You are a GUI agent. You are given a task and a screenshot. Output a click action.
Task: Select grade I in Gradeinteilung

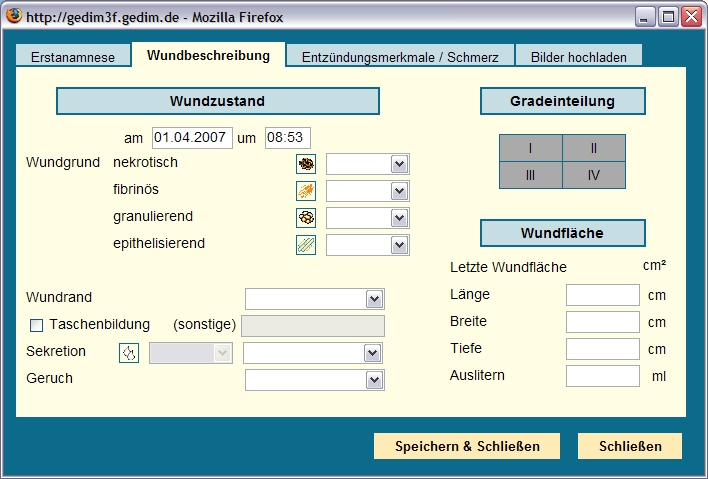[530, 148]
